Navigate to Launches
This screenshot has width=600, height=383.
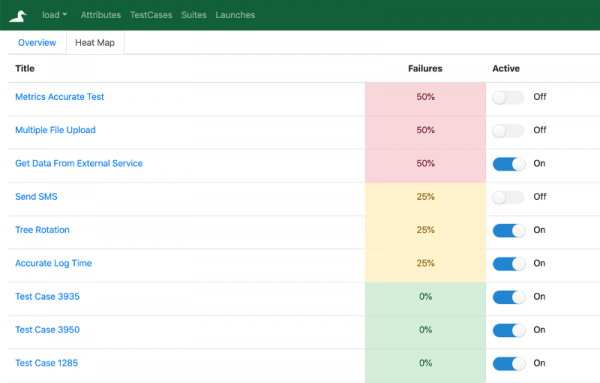[235, 15]
